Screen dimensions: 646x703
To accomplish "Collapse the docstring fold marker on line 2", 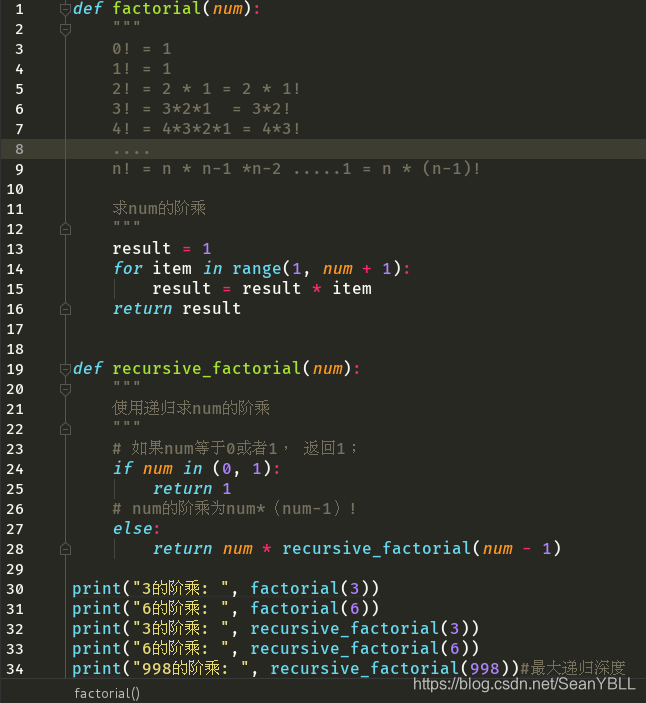I will (65, 30).
